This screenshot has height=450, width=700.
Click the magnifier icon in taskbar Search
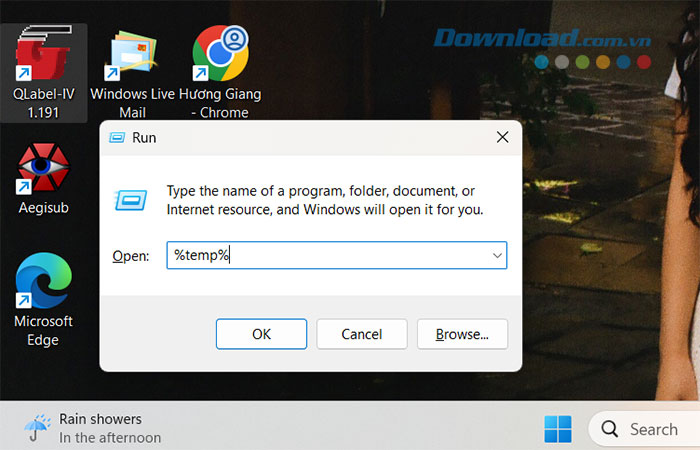pos(609,430)
